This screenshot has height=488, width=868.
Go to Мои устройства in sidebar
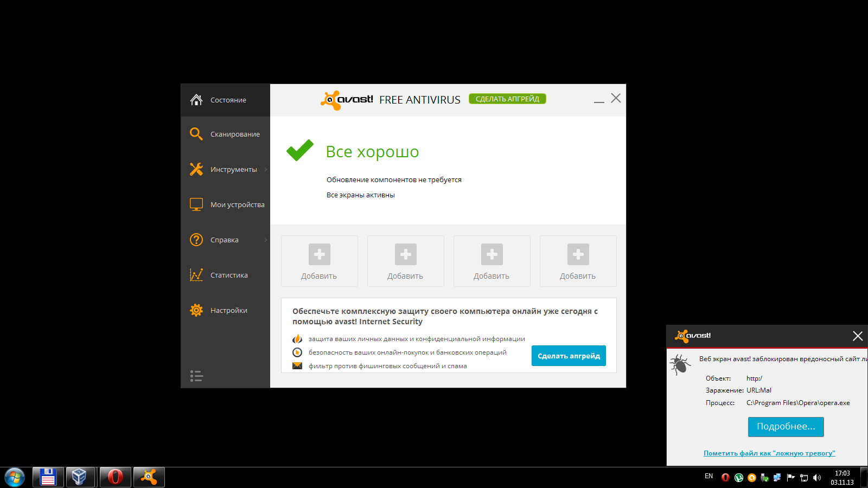pyautogui.click(x=225, y=204)
